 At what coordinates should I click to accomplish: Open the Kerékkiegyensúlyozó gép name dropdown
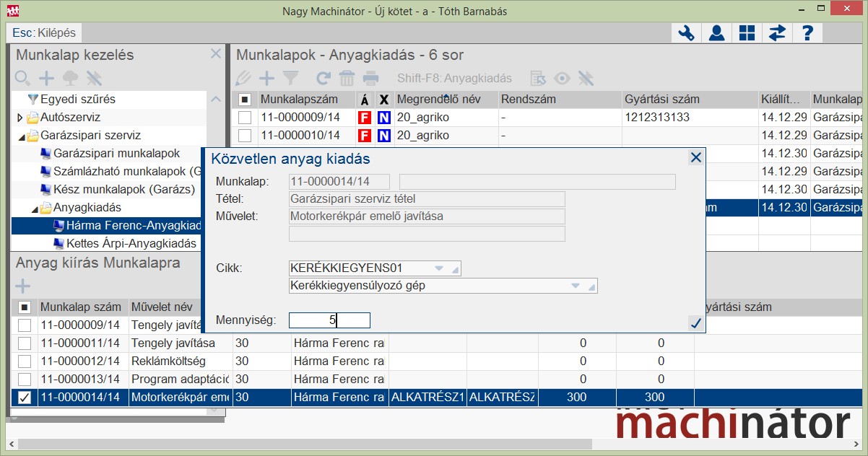click(x=576, y=286)
